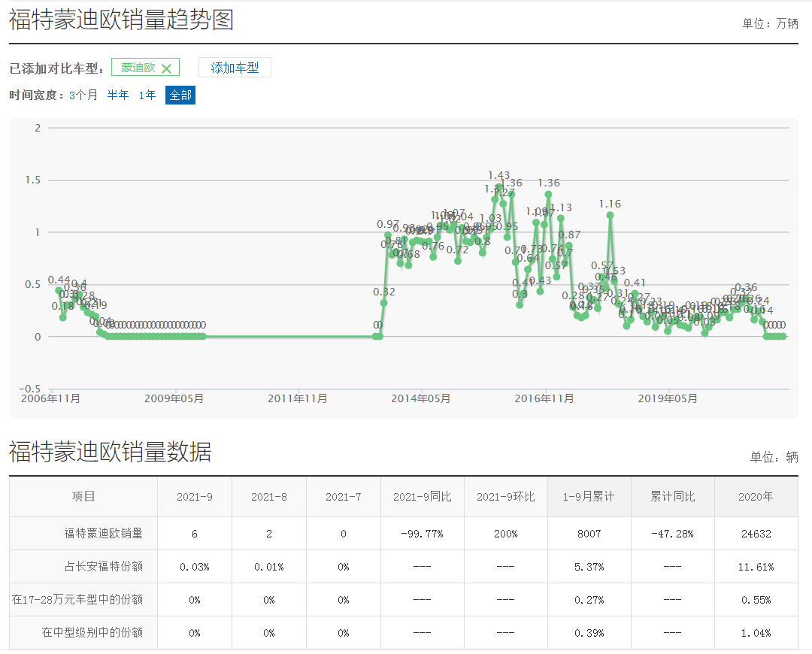Click the 1.04% cell
Screen dimensions: 812x654
point(756,633)
